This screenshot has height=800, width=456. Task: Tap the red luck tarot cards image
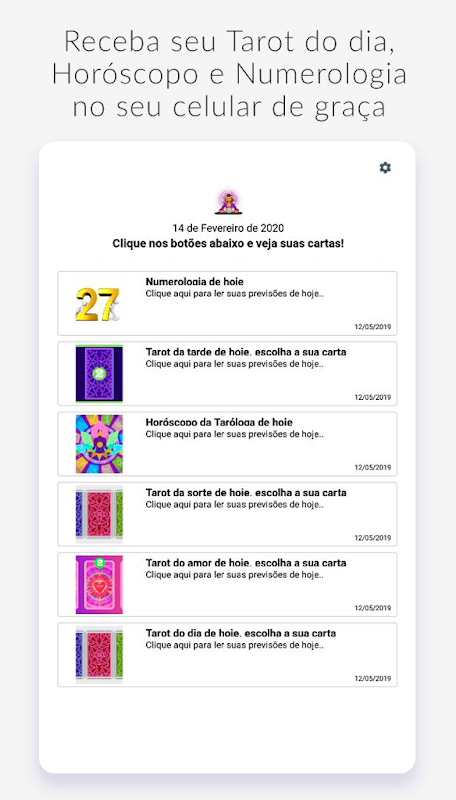point(99,514)
